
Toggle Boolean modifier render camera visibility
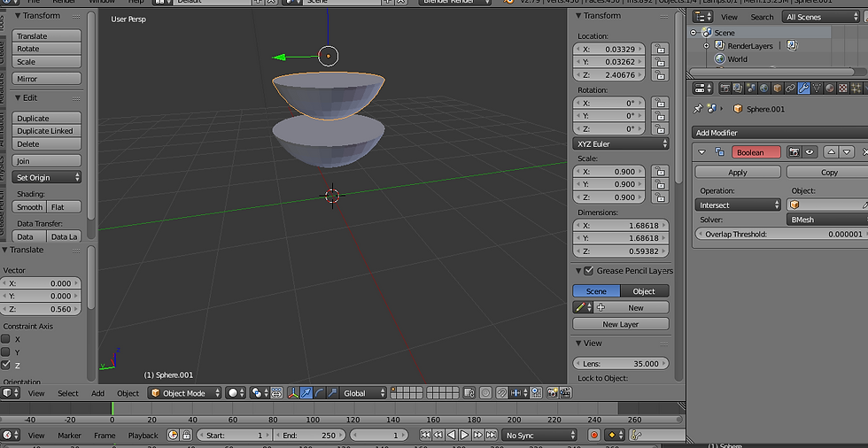794,152
